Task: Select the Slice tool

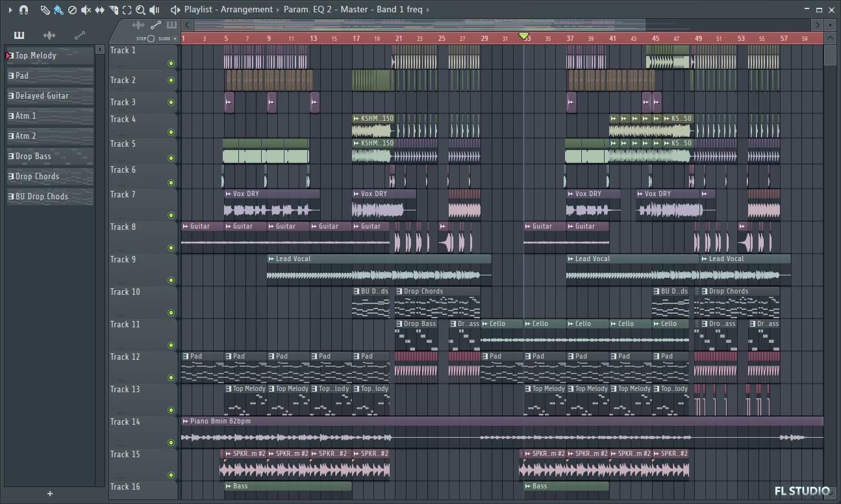Action: coord(113,10)
